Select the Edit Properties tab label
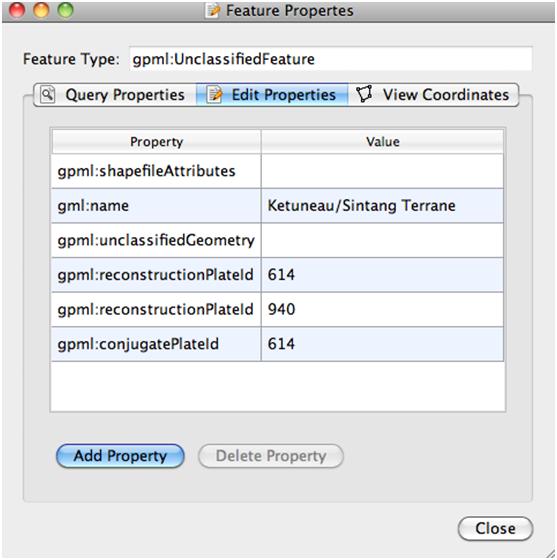 click(284, 95)
